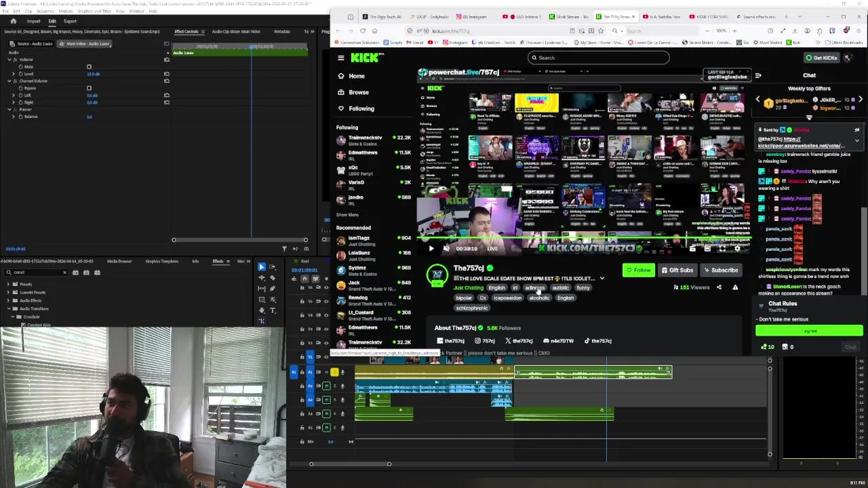The width and height of the screenshot is (868, 488).
Task: Select the Track Select Forward tool
Action: (273, 267)
